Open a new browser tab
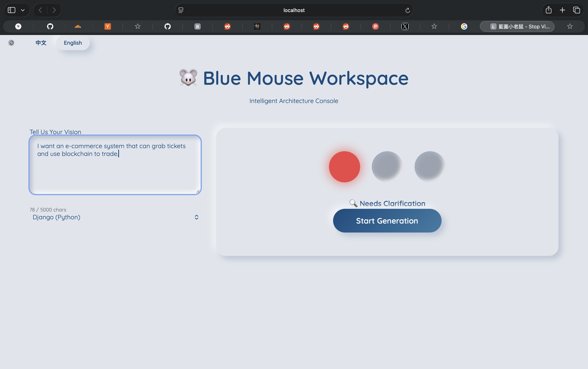This screenshot has width=588, height=369. pos(562,10)
